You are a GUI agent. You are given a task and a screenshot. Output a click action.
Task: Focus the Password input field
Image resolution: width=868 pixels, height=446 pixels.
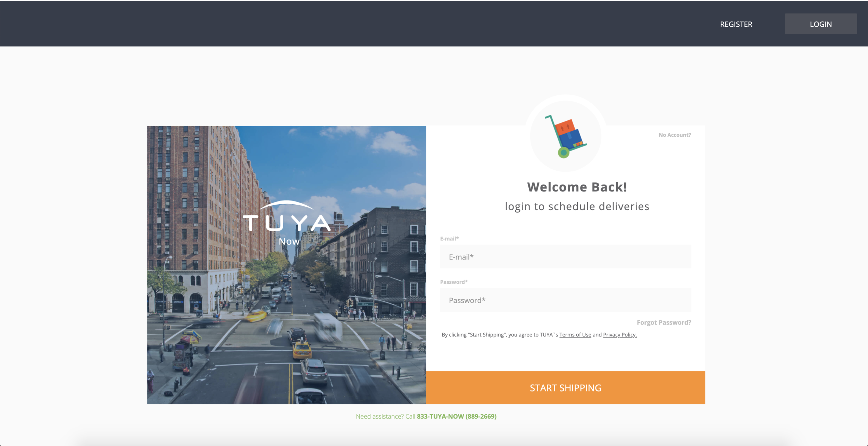click(566, 300)
